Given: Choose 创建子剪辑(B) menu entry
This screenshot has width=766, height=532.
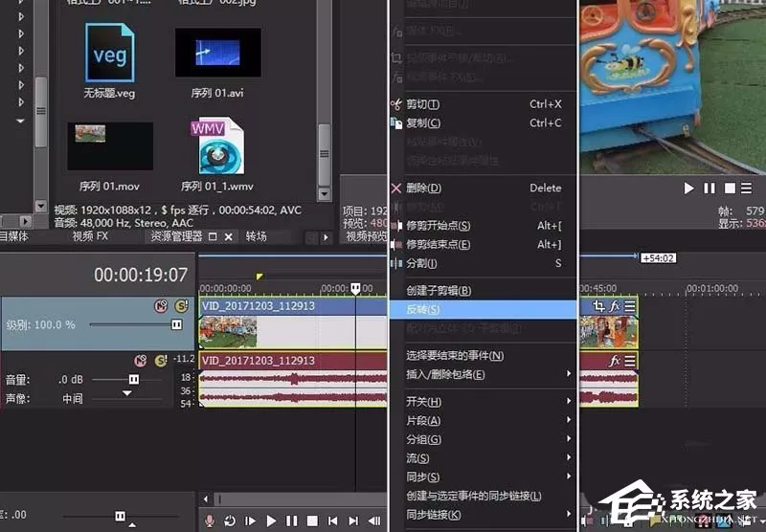Looking at the screenshot, I should click(484, 291).
